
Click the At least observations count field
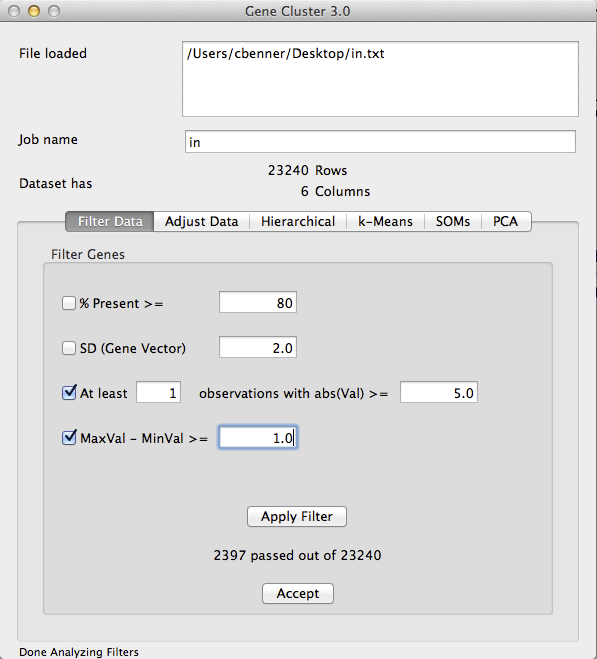158,392
